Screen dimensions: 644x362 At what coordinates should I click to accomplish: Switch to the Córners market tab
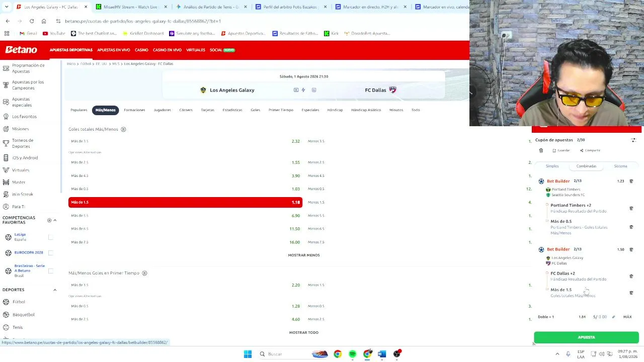coord(186,110)
